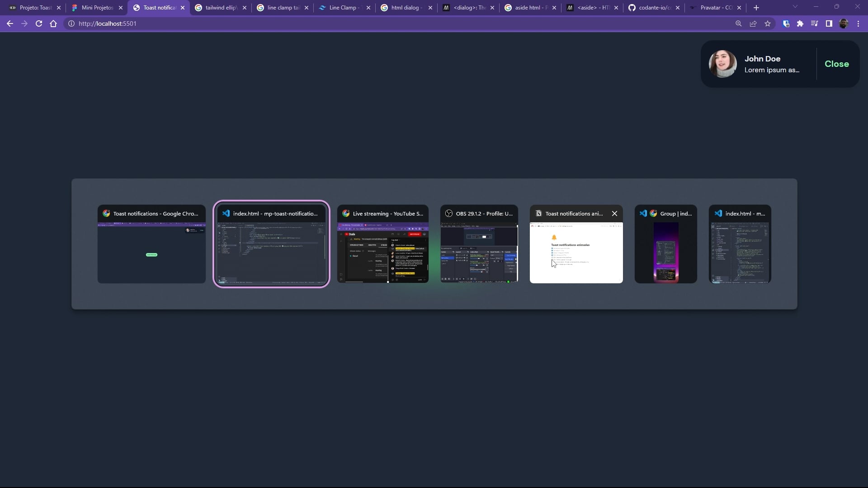Open the Chrome profile avatar menu
The height and width of the screenshot is (488, 868).
[844, 24]
